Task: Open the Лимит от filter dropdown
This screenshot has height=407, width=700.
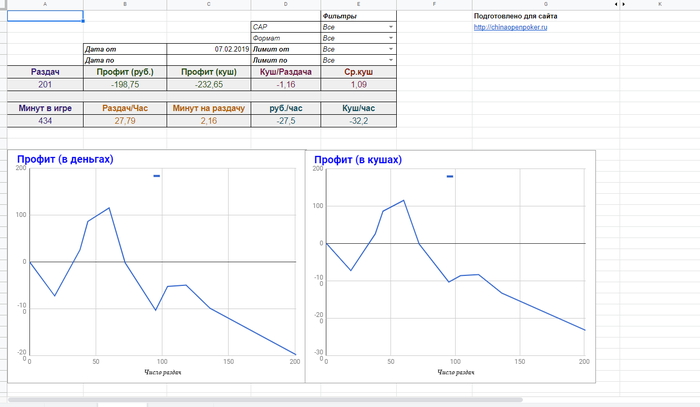Action: [391, 49]
